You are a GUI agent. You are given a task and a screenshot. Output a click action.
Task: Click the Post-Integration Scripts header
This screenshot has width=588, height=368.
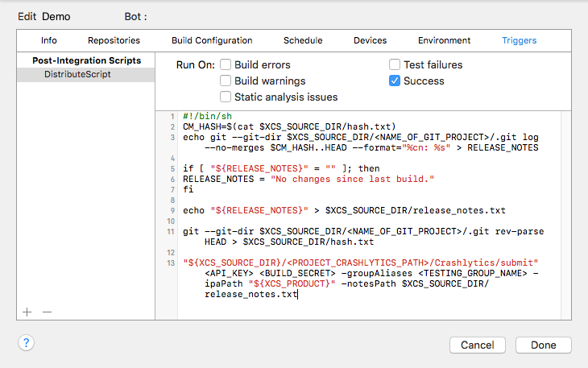(x=86, y=60)
